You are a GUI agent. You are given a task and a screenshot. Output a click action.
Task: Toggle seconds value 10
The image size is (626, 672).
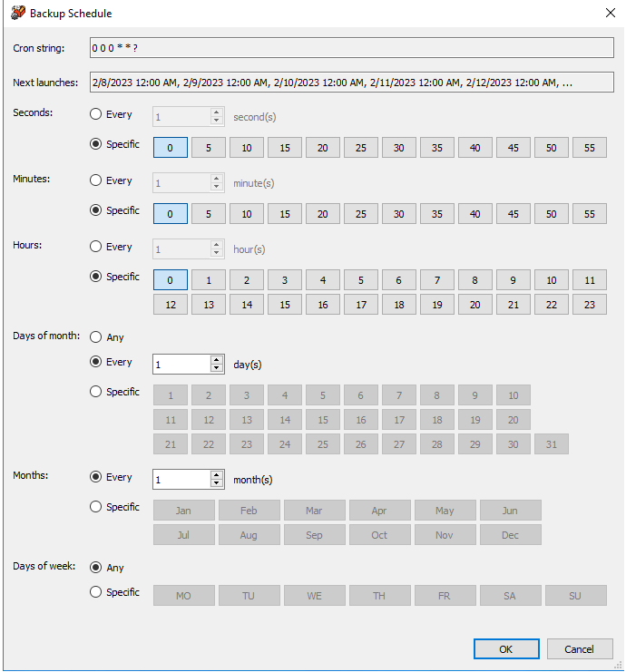tap(247, 148)
